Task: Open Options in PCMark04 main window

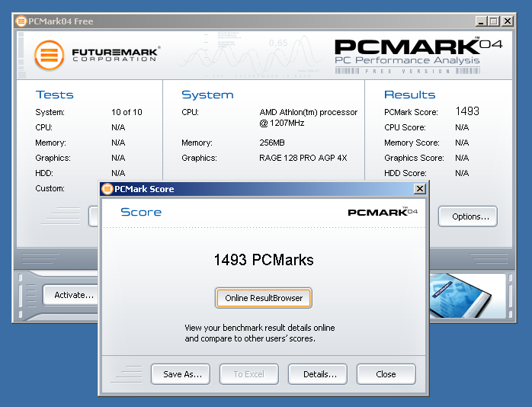Action: (x=468, y=216)
